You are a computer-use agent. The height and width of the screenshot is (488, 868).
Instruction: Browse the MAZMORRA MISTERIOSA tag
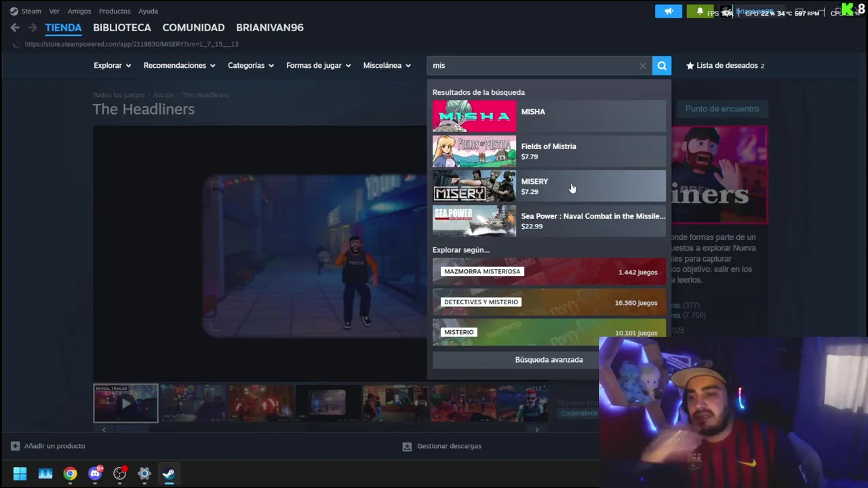click(x=549, y=272)
